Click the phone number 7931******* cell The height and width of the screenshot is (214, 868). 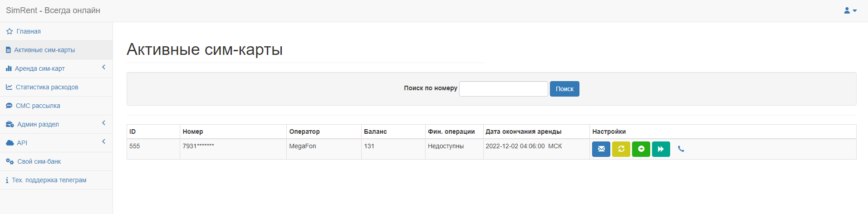pyautogui.click(x=198, y=146)
